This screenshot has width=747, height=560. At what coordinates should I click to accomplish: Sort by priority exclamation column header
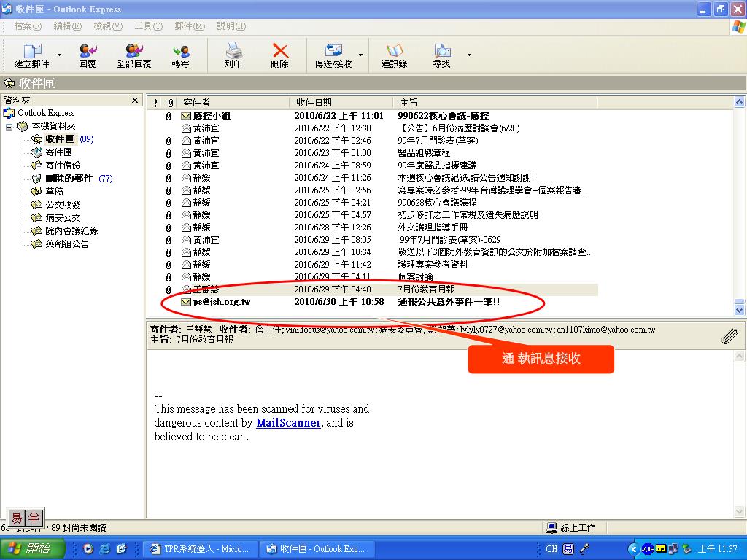tap(156, 103)
